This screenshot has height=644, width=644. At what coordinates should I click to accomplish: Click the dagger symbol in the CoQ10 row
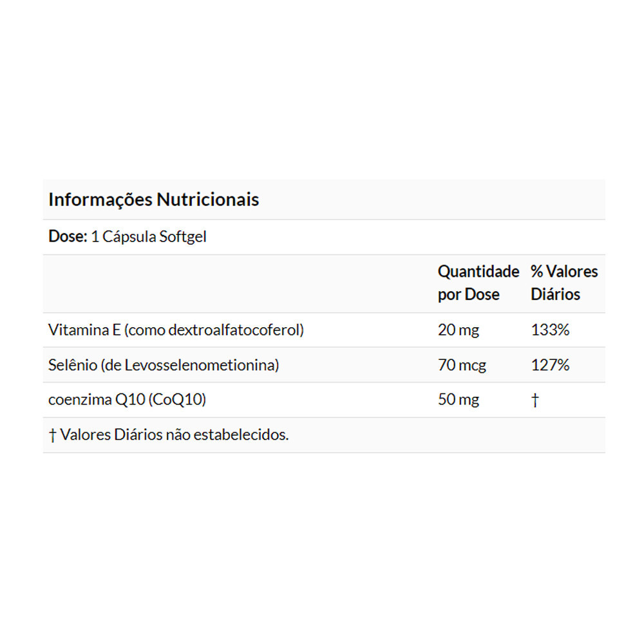point(535,401)
